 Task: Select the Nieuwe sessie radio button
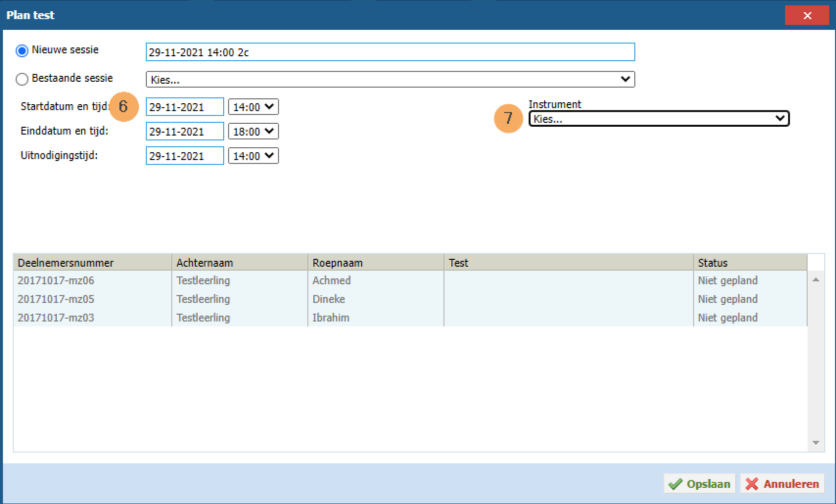tap(22, 51)
